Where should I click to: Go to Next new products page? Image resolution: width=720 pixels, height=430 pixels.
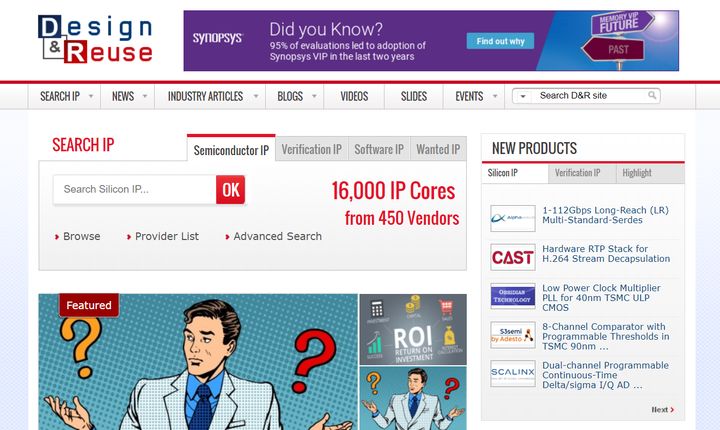pos(663,410)
